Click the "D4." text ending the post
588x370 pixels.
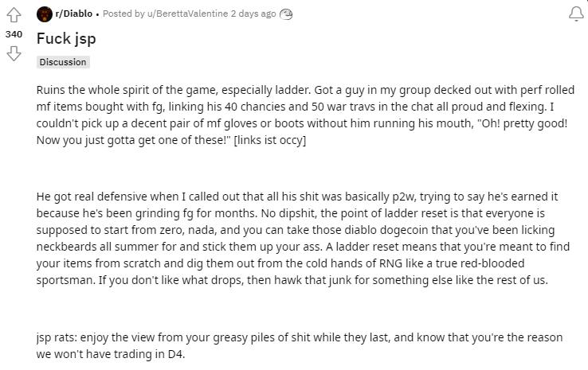tap(174, 353)
